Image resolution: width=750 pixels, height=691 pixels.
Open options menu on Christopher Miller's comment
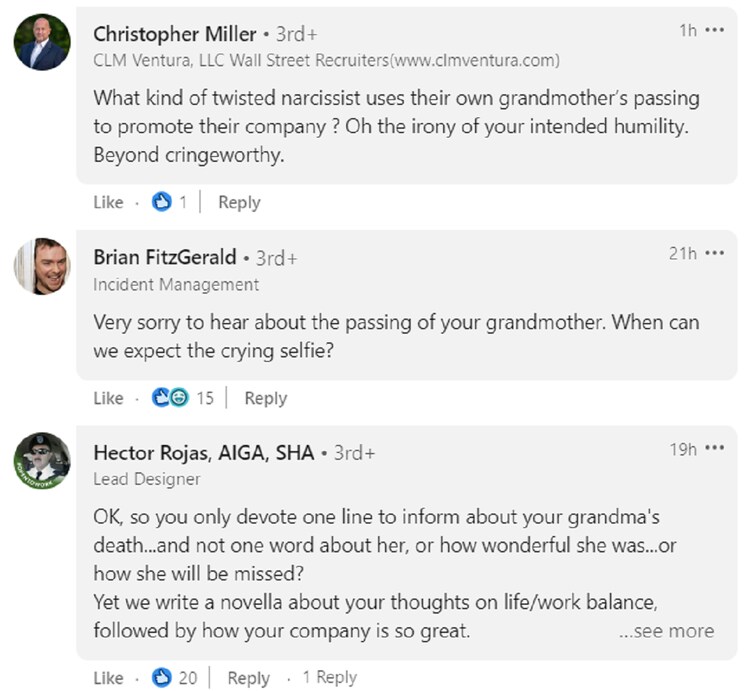[x=714, y=30]
